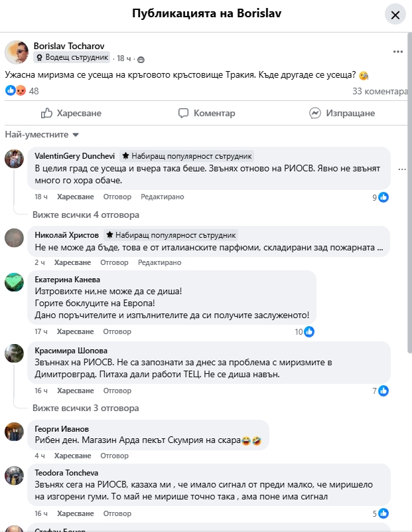Click like reaction on Teodora Toncheva's comment
Image resolution: width=412 pixels, height=532 pixels.
point(384,513)
